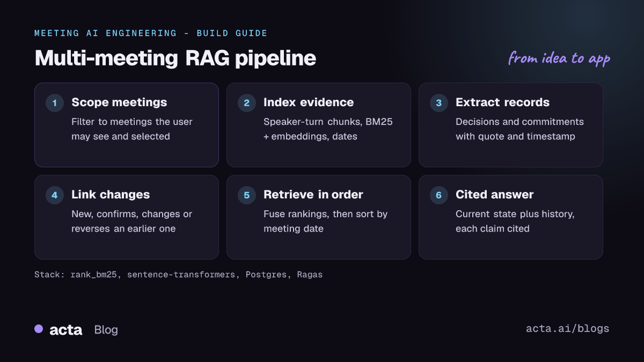Click 'Filter to meetings the user' description
This screenshot has height=362, width=644.
132,122
